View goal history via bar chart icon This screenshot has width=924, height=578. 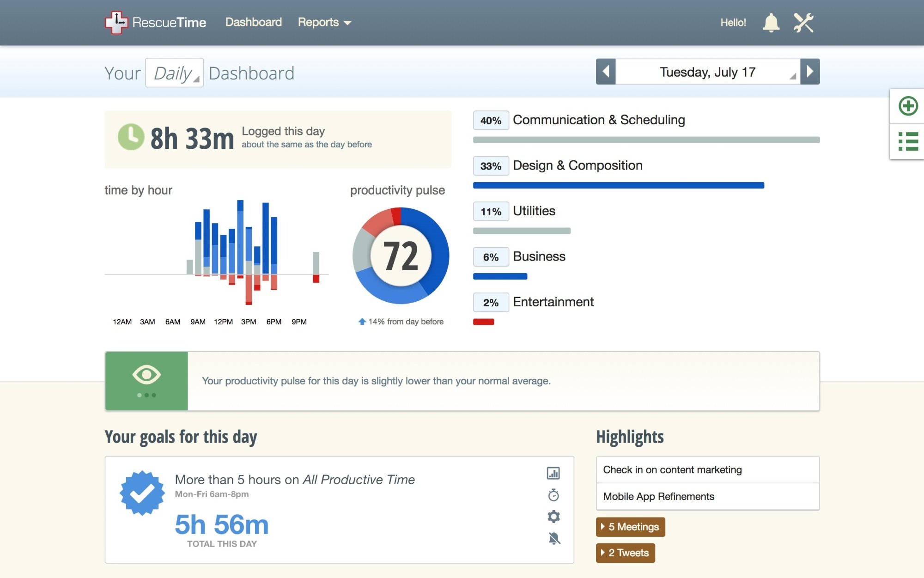553,474
